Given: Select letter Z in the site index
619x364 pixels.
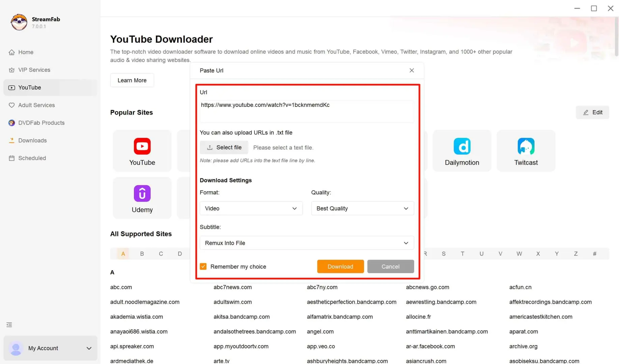Looking at the screenshot, I should (x=576, y=254).
